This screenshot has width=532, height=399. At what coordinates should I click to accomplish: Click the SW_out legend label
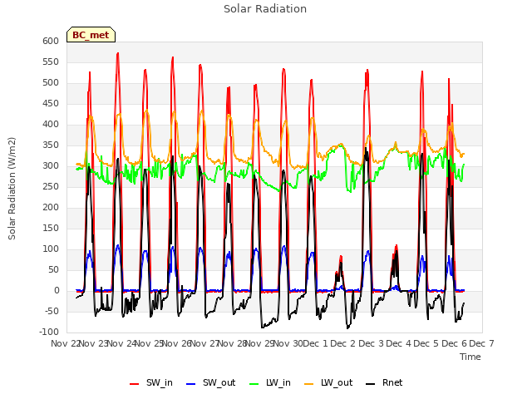pyautogui.click(x=219, y=382)
